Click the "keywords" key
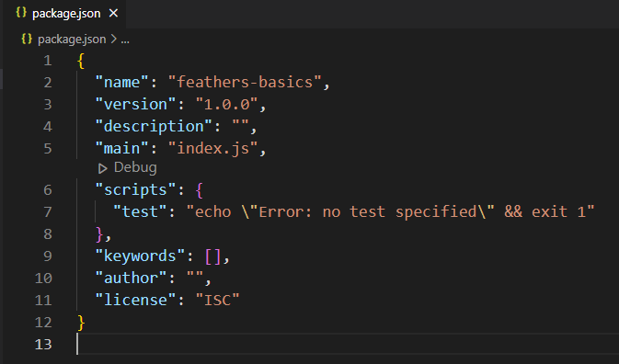Screen dimensions: 619x364 pos(140,256)
